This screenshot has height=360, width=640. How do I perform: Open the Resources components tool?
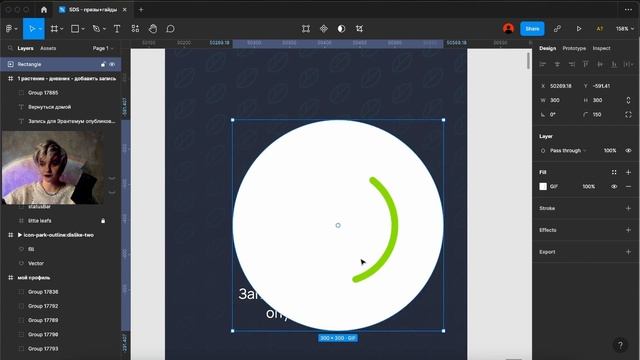point(135,29)
